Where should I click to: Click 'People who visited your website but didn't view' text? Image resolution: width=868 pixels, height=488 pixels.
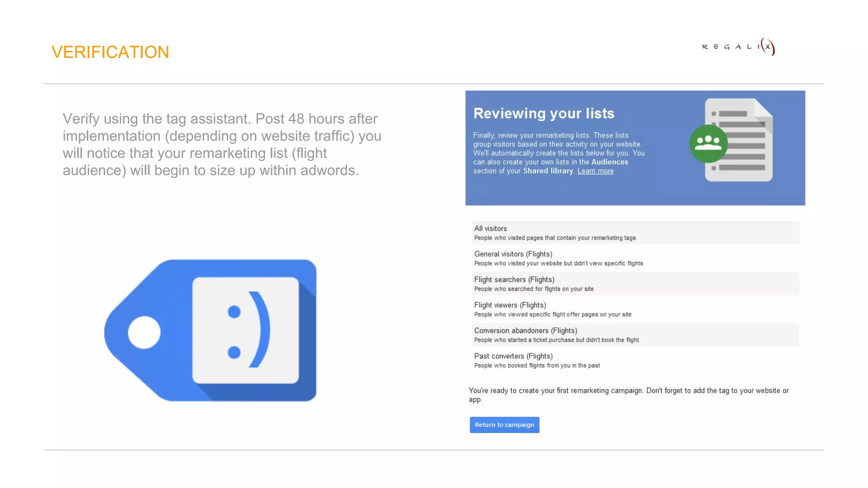[x=559, y=263]
